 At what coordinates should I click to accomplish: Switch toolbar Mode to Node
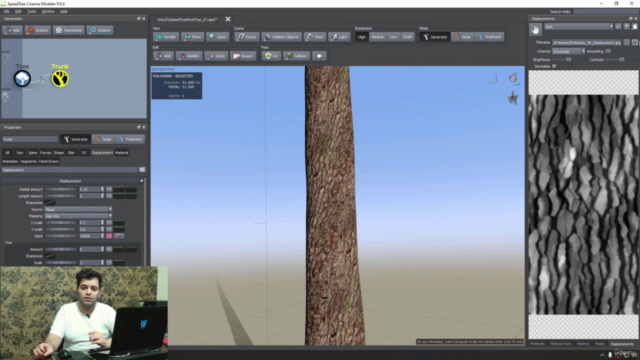tap(463, 37)
